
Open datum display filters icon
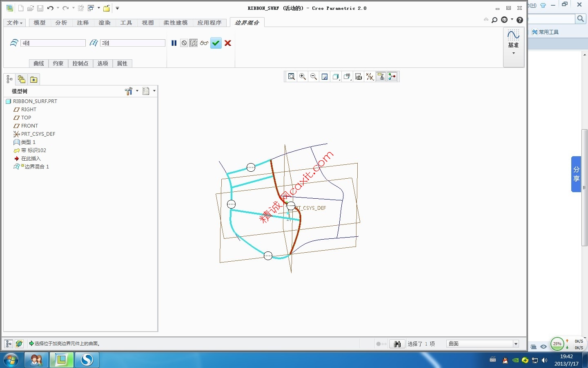tap(370, 76)
